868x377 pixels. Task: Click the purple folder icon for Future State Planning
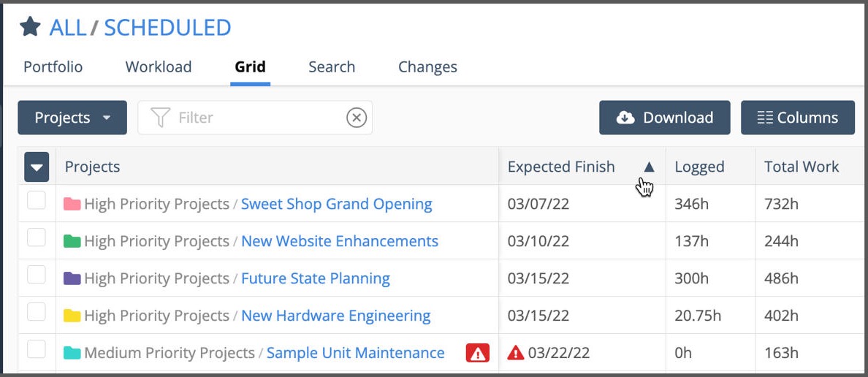click(x=72, y=278)
